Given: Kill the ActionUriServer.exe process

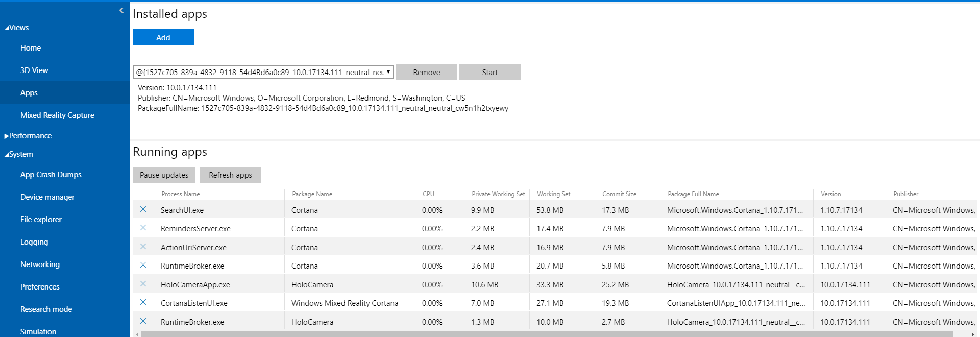Looking at the screenshot, I should point(143,247).
